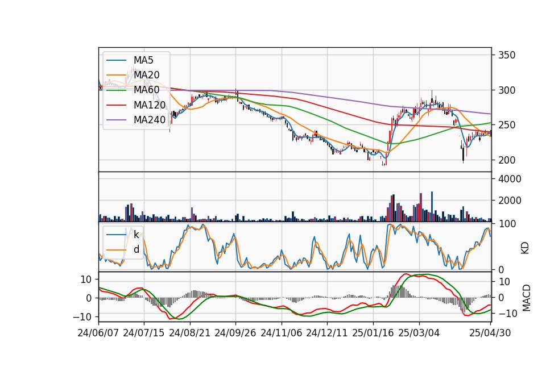Viewport: 546px width, 392px height.
Task: Click the 25/04/30 date tick label
Action: [490, 333]
